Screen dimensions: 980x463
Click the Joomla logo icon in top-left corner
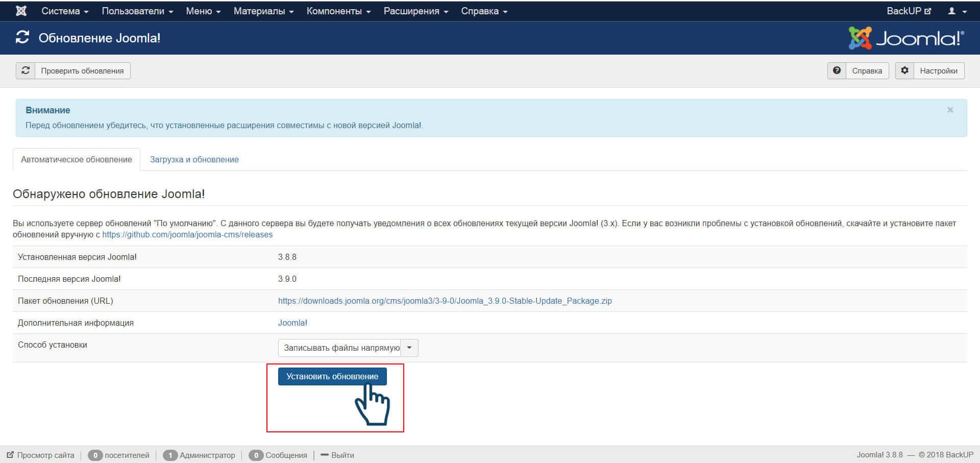(21, 11)
